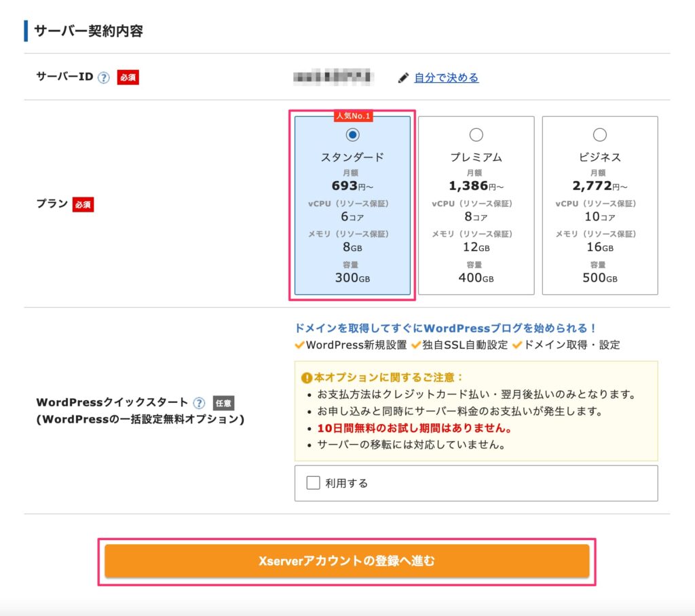Click the pencil icon beside 自分で決める
The image size is (695, 616).
(x=403, y=78)
